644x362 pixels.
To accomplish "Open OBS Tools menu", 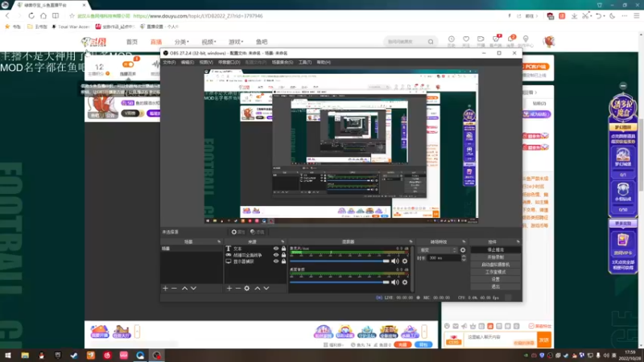I will [305, 63].
